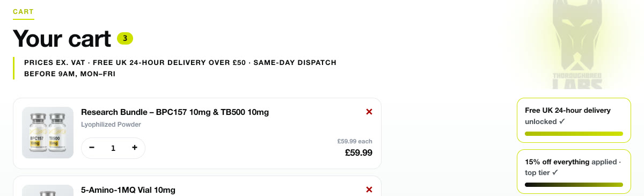This screenshot has height=196, width=644.
Task: Remove 5-Amino-1MQ Vial from cart
Action: tap(369, 190)
